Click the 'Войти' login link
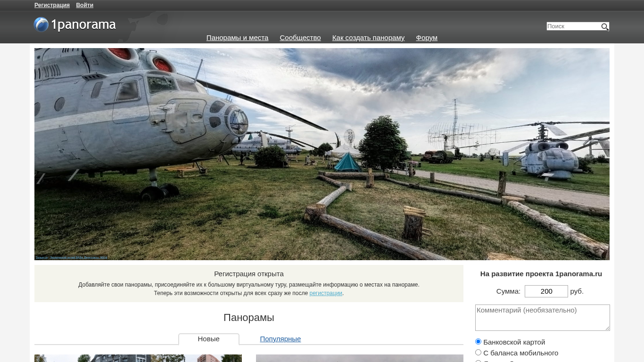Viewport: 644px width, 362px height. 84,5
